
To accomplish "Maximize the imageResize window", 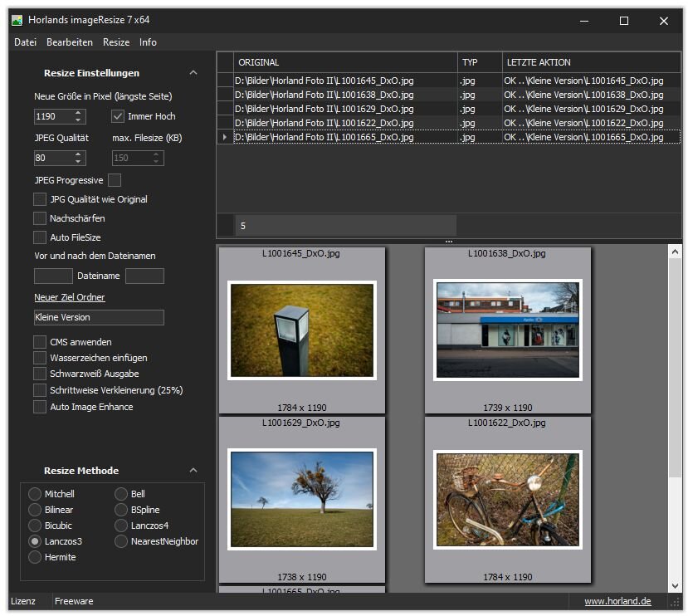I will coord(624,21).
